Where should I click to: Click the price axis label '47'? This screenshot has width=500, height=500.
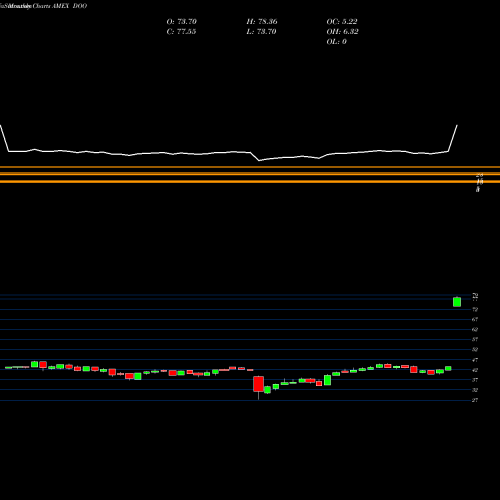(x=475, y=360)
